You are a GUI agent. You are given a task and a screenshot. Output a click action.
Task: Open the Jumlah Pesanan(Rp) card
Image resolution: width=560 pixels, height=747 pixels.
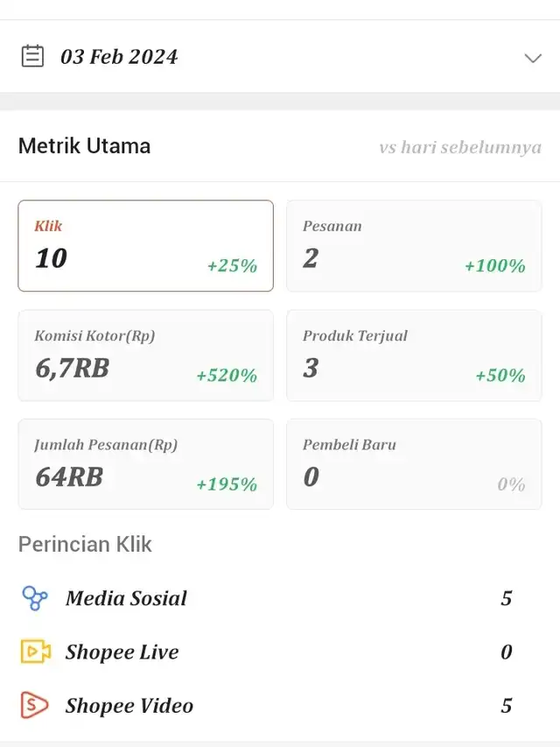click(146, 464)
